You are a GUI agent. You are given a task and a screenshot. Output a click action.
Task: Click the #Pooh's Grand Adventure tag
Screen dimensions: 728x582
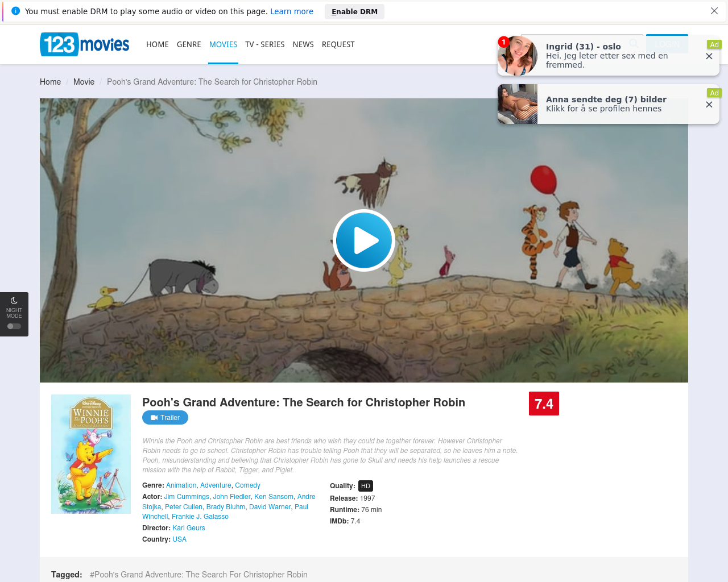click(198, 575)
